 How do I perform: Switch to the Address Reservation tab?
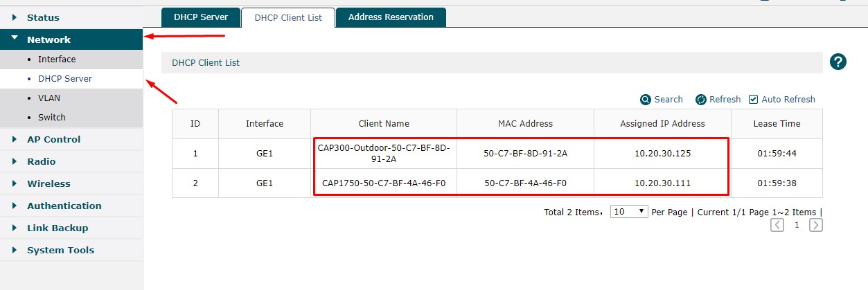[391, 17]
